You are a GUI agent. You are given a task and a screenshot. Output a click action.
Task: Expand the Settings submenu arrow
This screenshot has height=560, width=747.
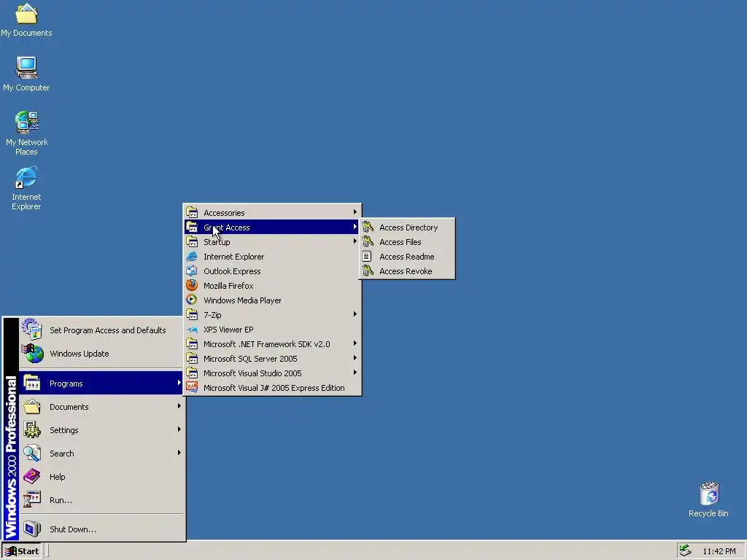pyautogui.click(x=179, y=429)
